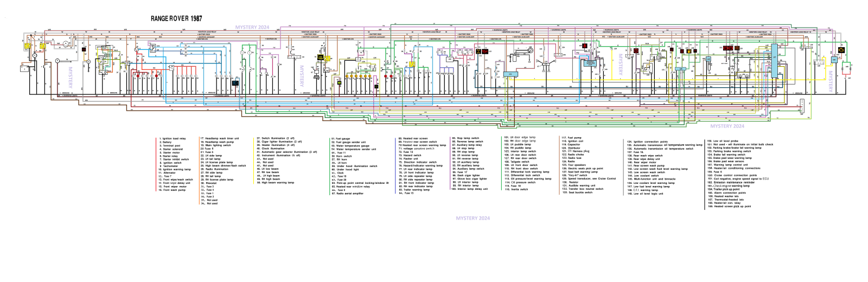This screenshot has height=282, width=868.
Task: Click legend entry "127. Seat belt warning Lamp"
Action: pyautogui.click(x=580, y=172)
